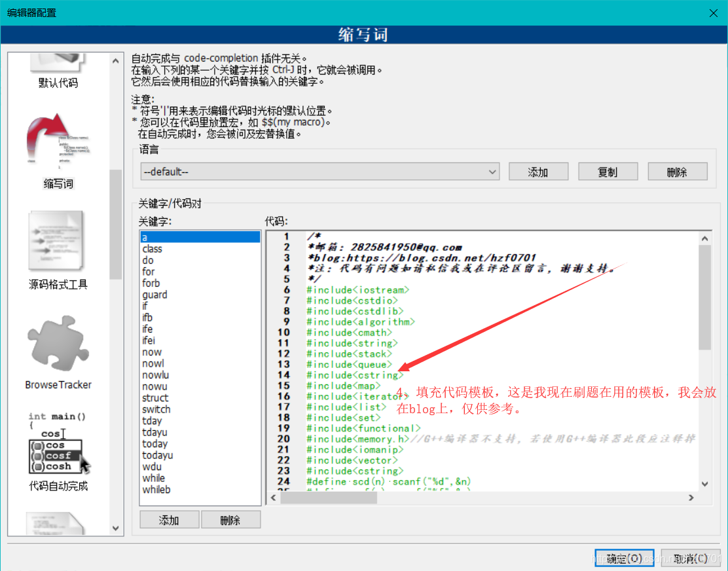Select keyword 'ife'

200,329
